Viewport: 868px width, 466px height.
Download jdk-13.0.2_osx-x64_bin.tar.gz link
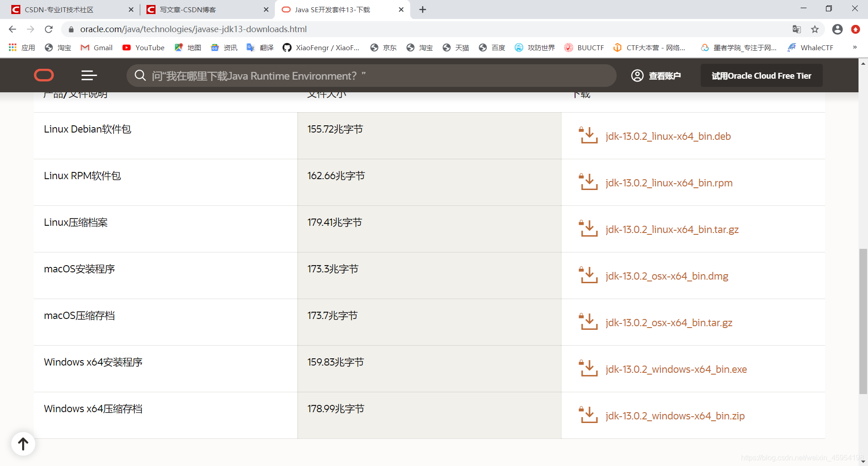pyautogui.click(x=669, y=323)
